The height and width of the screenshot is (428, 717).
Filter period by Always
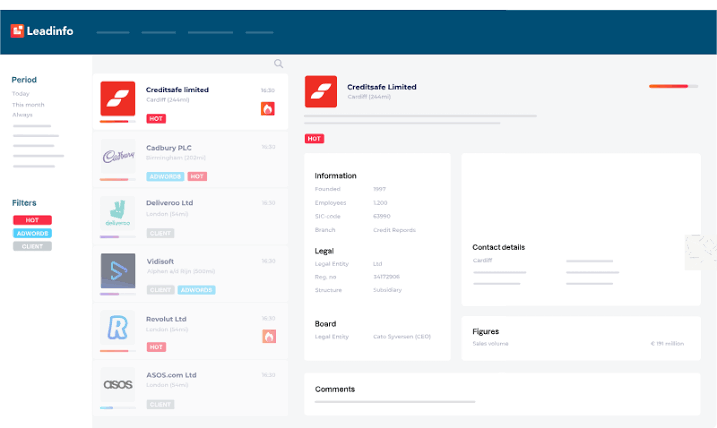click(x=22, y=115)
